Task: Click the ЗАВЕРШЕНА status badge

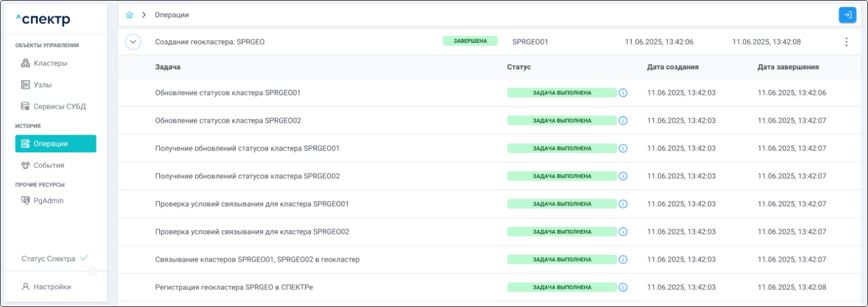Action: 470,41
